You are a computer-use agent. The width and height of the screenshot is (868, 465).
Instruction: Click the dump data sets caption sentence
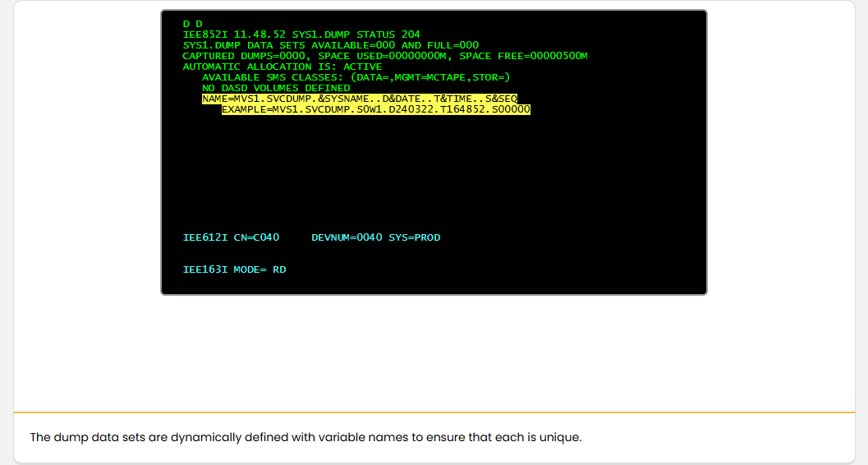tap(305, 437)
